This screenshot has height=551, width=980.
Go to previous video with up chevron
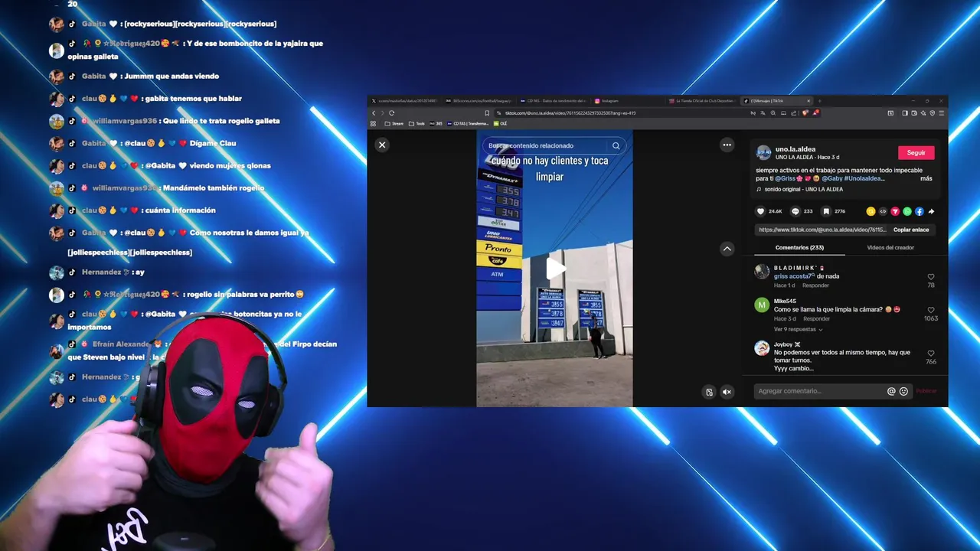727,249
